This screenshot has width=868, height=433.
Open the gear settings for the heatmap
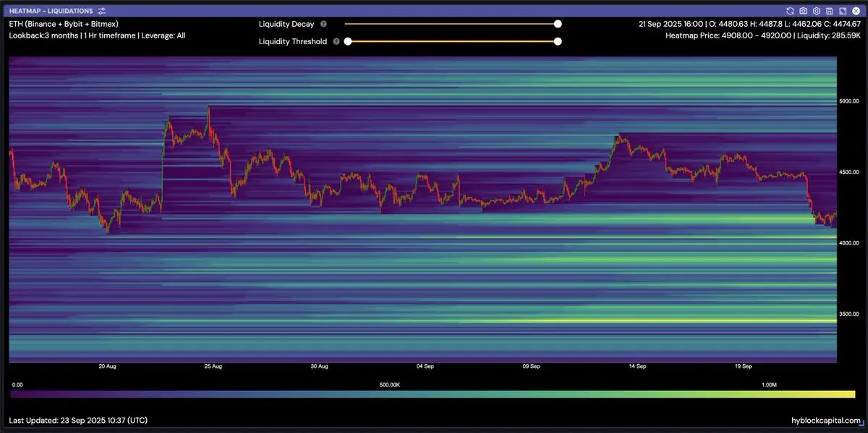[x=816, y=11]
